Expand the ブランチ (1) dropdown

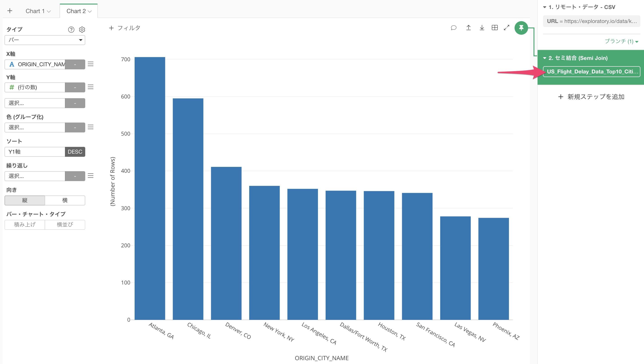pyautogui.click(x=621, y=41)
